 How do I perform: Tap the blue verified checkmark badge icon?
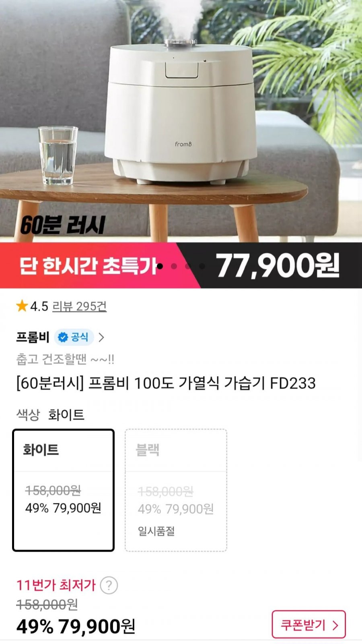(x=63, y=337)
